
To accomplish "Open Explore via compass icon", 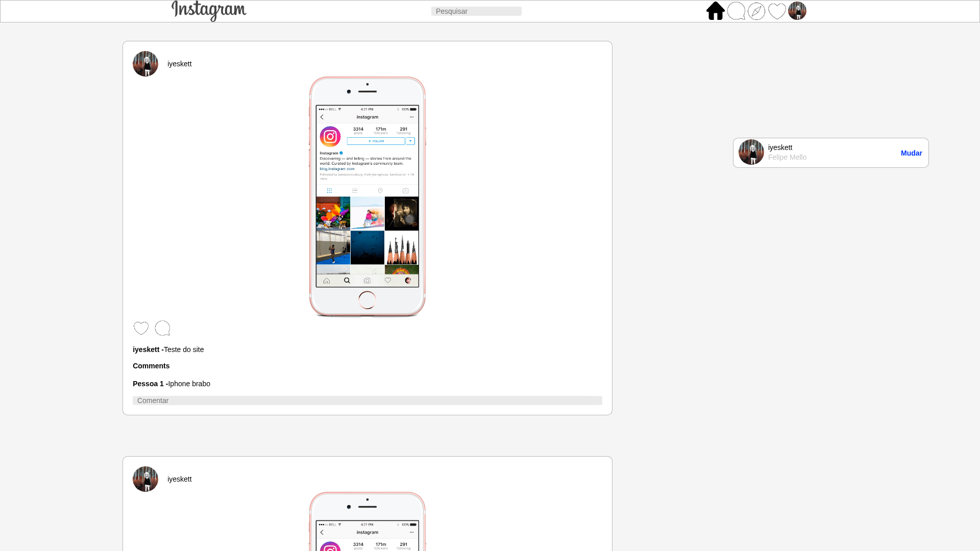I will pyautogui.click(x=756, y=11).
